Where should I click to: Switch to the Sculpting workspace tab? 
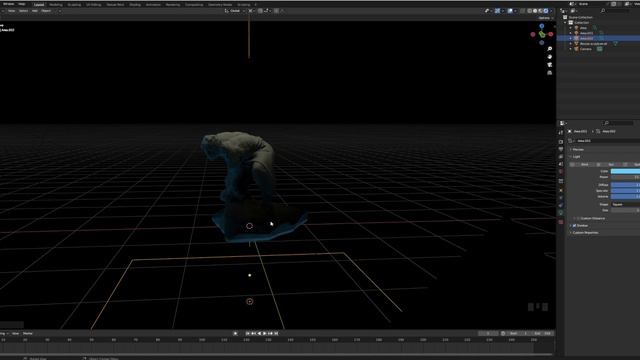click(74, 4)
